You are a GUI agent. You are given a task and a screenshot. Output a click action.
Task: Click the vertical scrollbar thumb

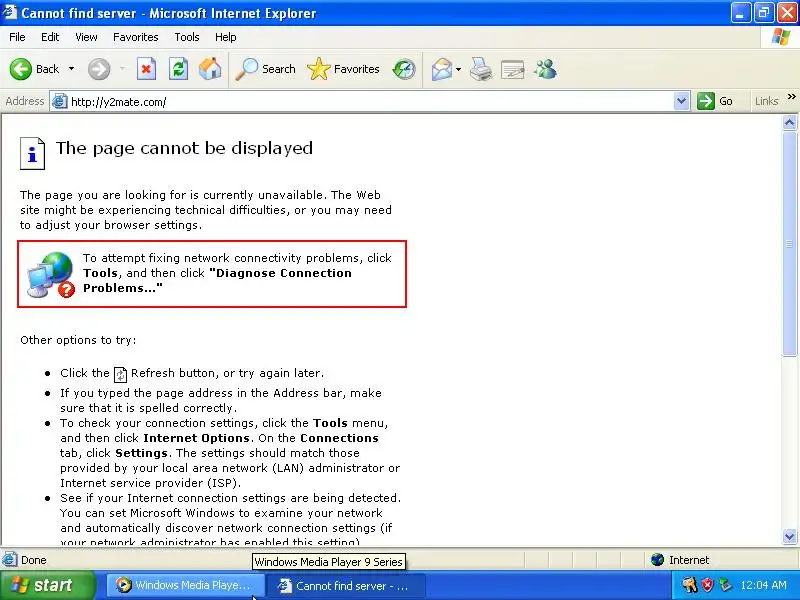click(789, 243)
